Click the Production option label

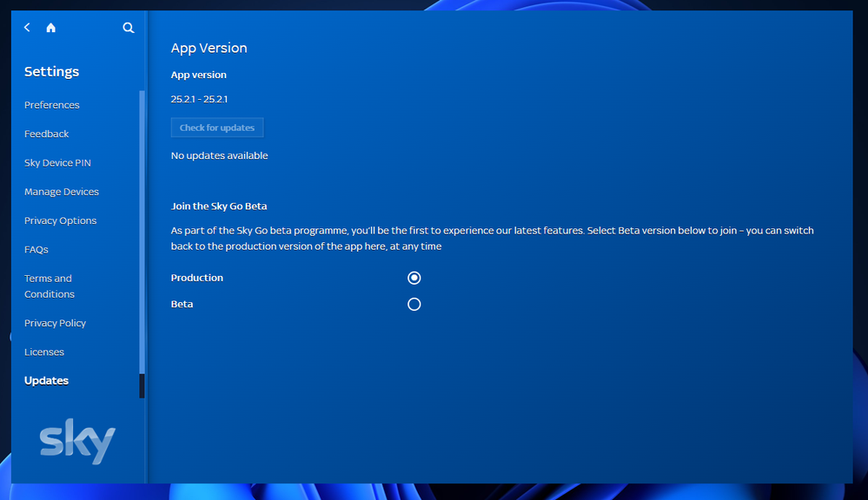click(197, 278)
